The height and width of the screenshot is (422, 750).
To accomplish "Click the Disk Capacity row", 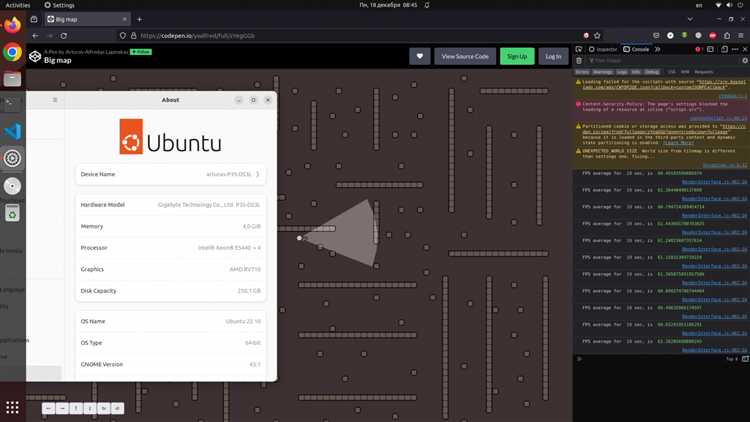I will tap(170, 291).
